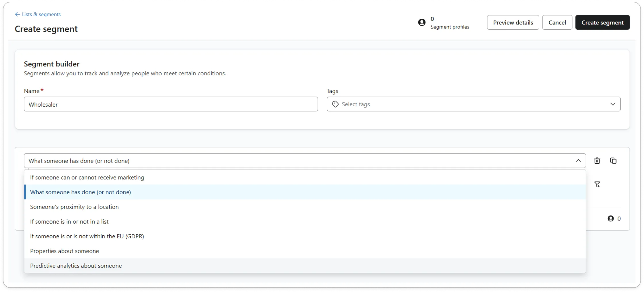Choose Properties about someone
Image resolution: width=644 pixels, height=292 pixels.
(305, 251)
